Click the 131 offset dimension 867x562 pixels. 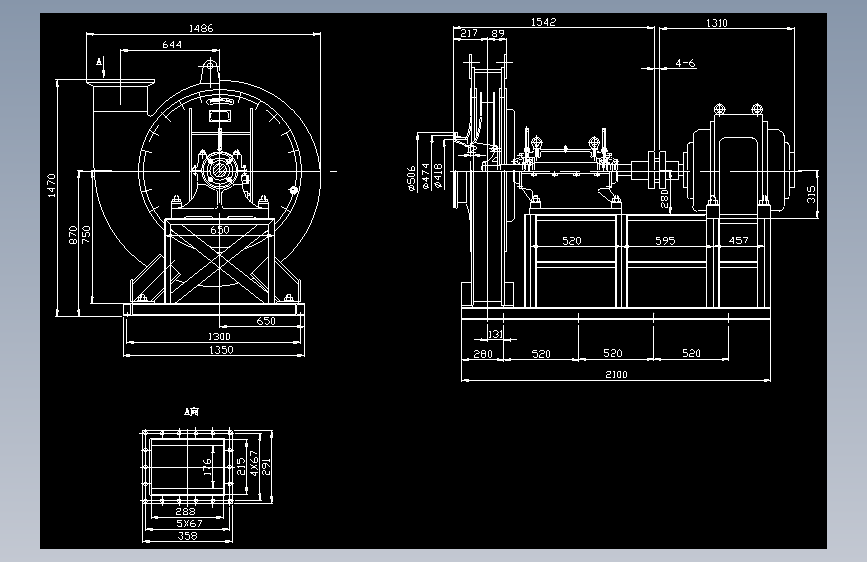pos(495,334)
